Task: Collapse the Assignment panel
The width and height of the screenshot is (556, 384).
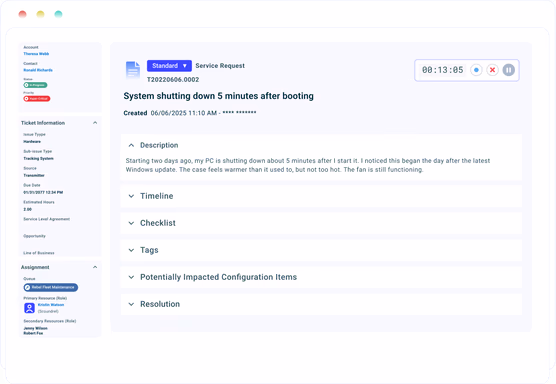Action: click(x=95, y=267)
